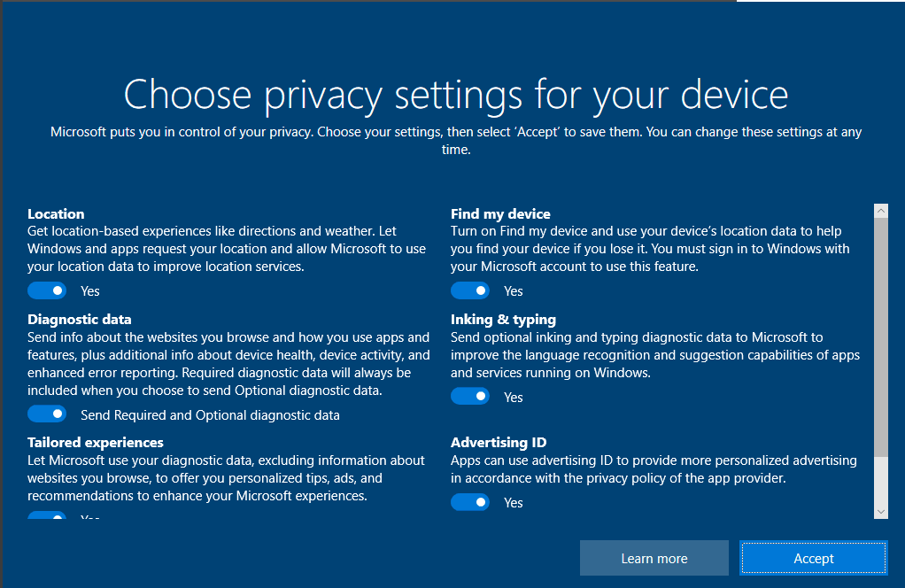Click the Tailored experiences heading
This screenshot has width=905, height=588.
[x=96, y=442]
